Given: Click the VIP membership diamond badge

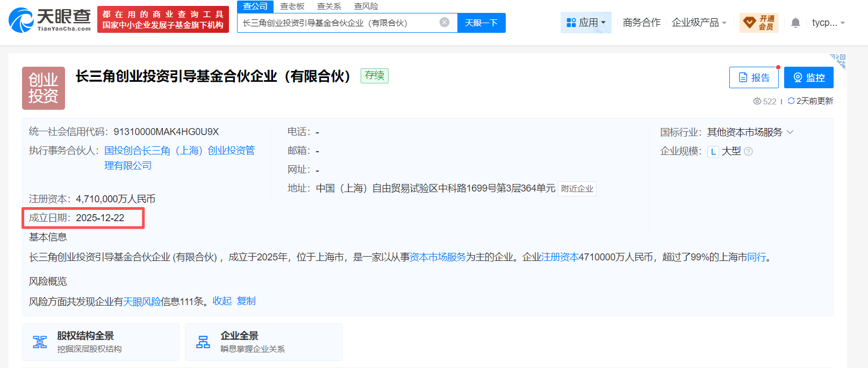Looking at the screenshot, I should 759,23.
